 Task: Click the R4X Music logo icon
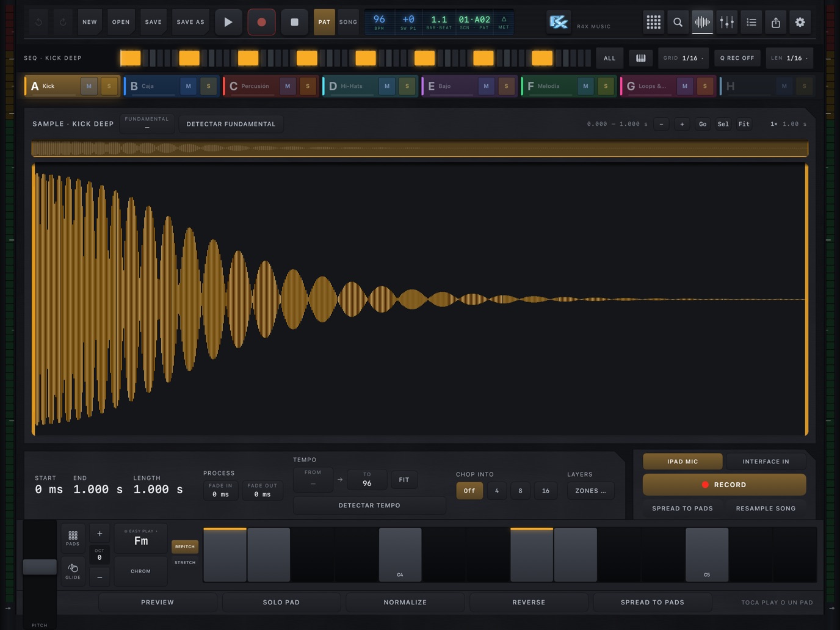pos(559,22)
